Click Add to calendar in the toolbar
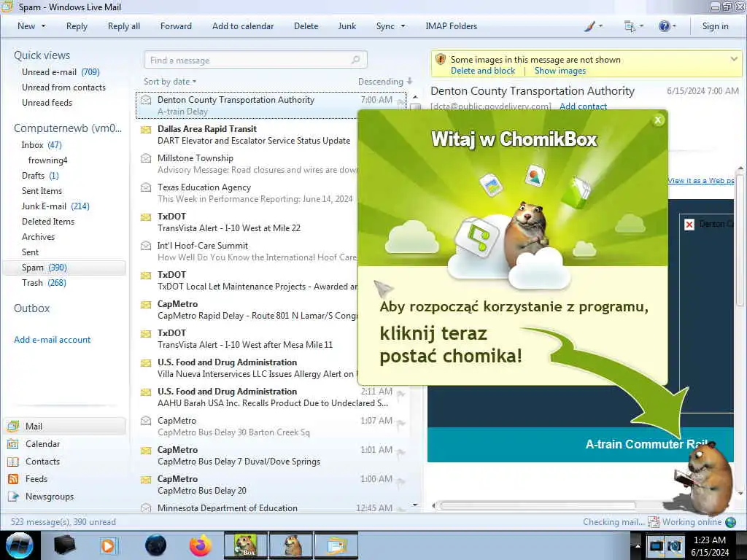 click(x=243, y=26)
